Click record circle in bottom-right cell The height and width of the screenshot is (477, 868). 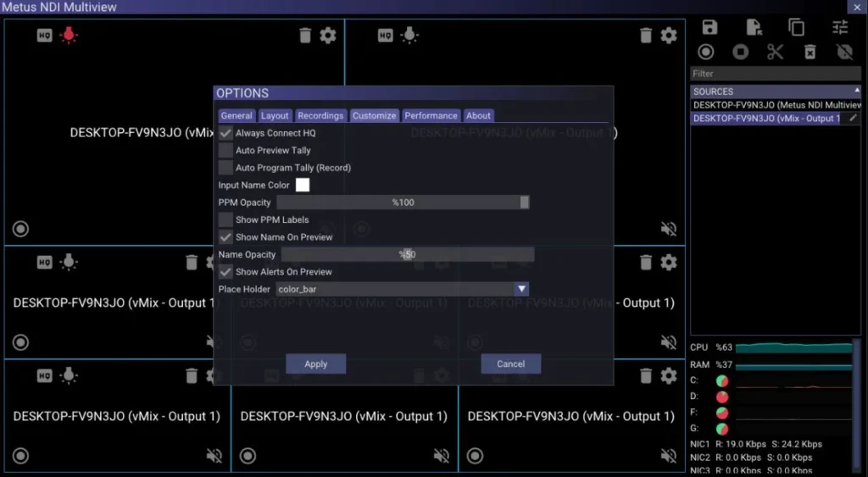[x=475, y=456]
